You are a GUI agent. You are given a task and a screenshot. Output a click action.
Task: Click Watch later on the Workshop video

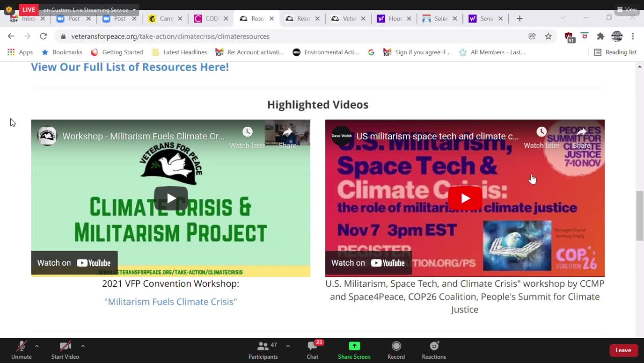click(247, 137)
